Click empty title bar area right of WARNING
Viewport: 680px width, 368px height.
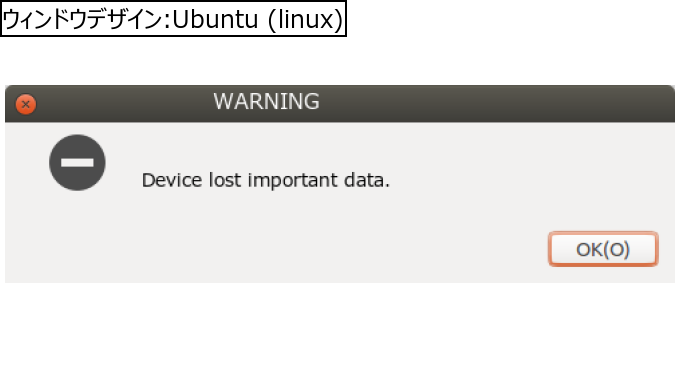pos(494,103)
